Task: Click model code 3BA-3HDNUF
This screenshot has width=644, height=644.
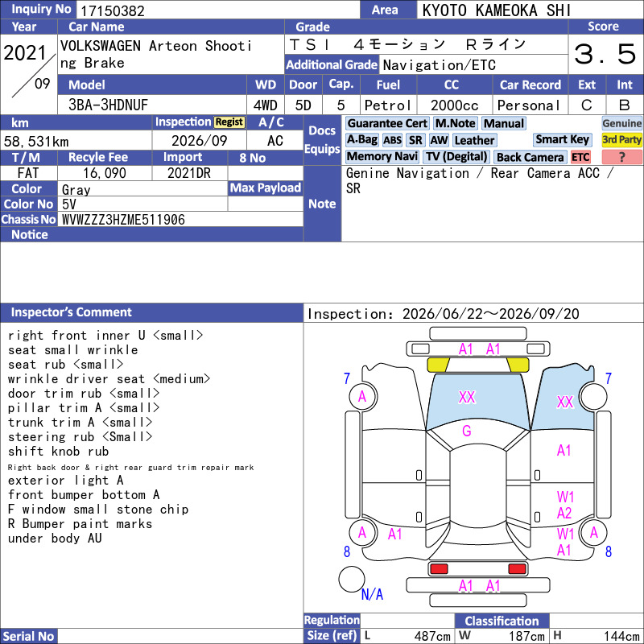Action: 108,105
